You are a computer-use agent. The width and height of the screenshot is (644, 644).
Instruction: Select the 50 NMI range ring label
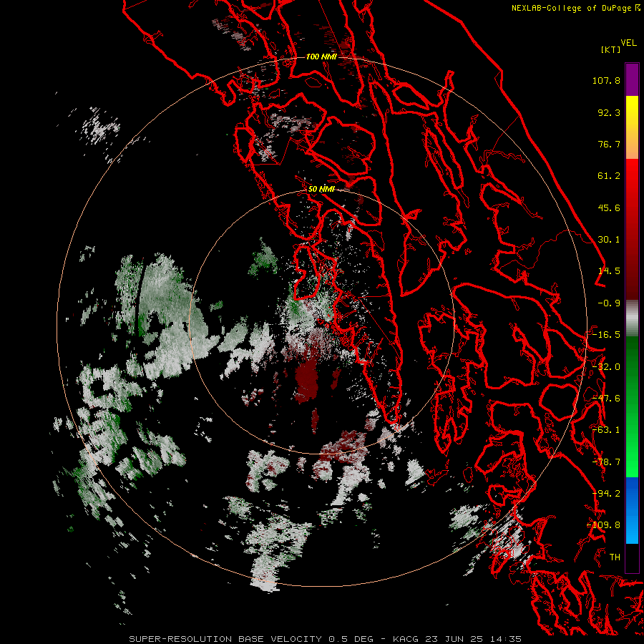tap(321, 190)
